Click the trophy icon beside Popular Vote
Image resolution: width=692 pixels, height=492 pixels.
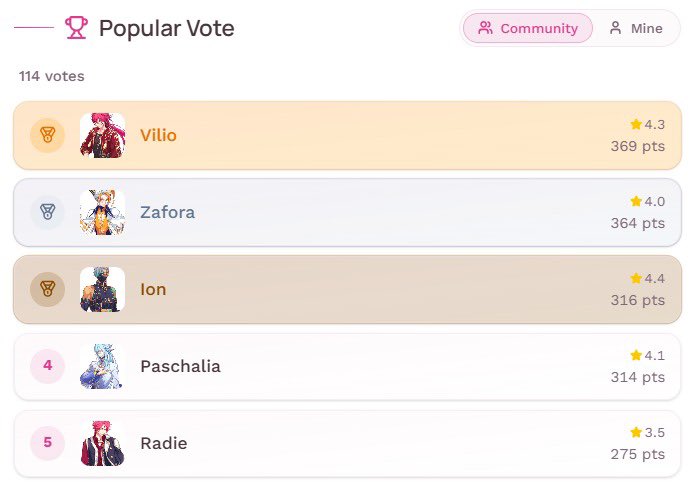[76, 28]
